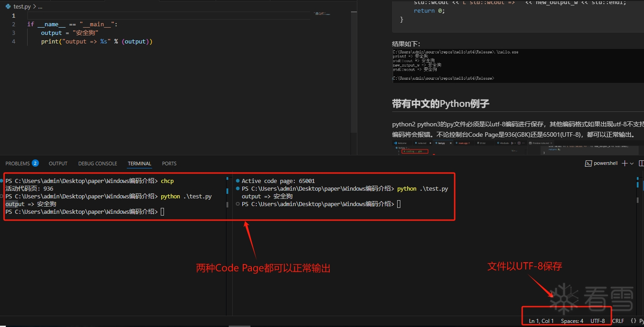This screenshot has width=644, height=327.
Task: Click the python .\test.py command in the right terminal
Action: click(423, 188)
